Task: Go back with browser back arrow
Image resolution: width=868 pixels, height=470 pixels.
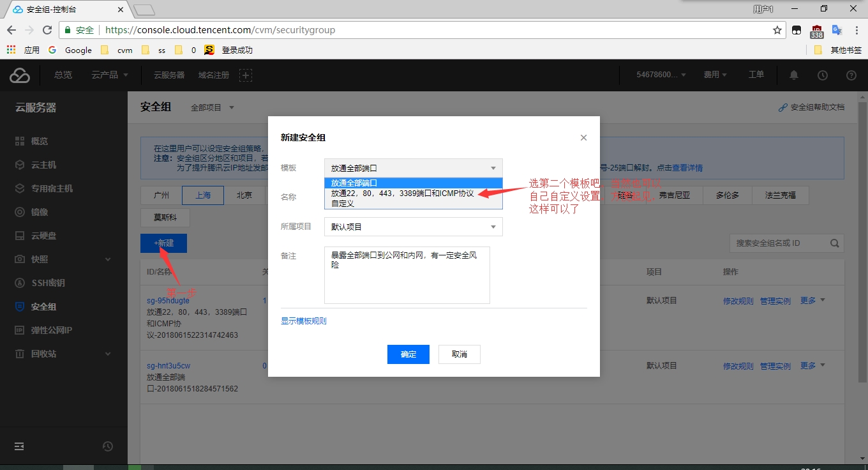Action: click(x=11, y=30)
